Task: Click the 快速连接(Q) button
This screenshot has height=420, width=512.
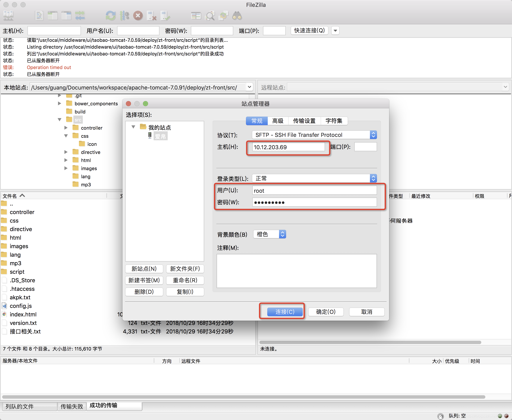Action: pos(309,30)
